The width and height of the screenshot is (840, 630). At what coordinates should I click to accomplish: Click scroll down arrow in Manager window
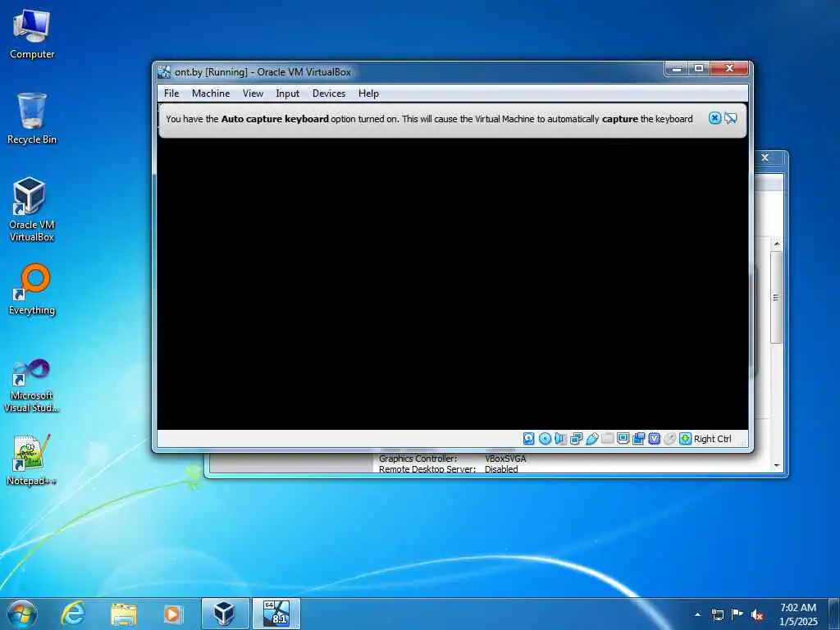coord(777,466)
